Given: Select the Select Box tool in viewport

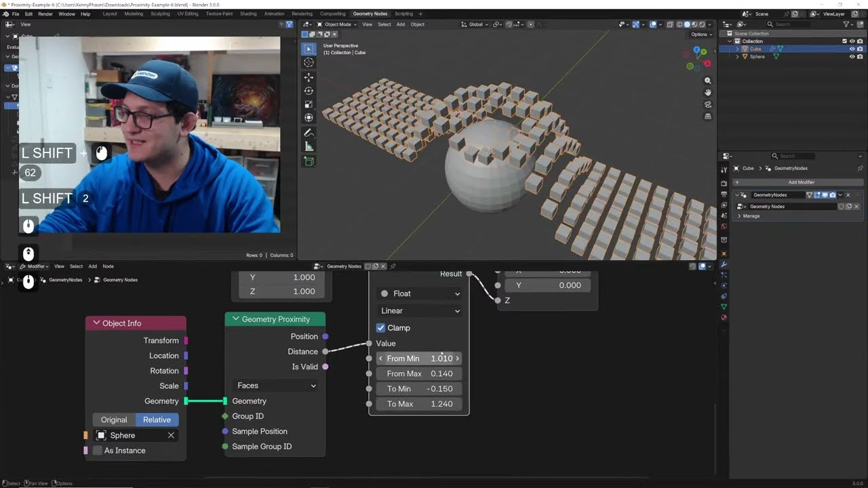Looking at the screenshot, I should point(309,49).
